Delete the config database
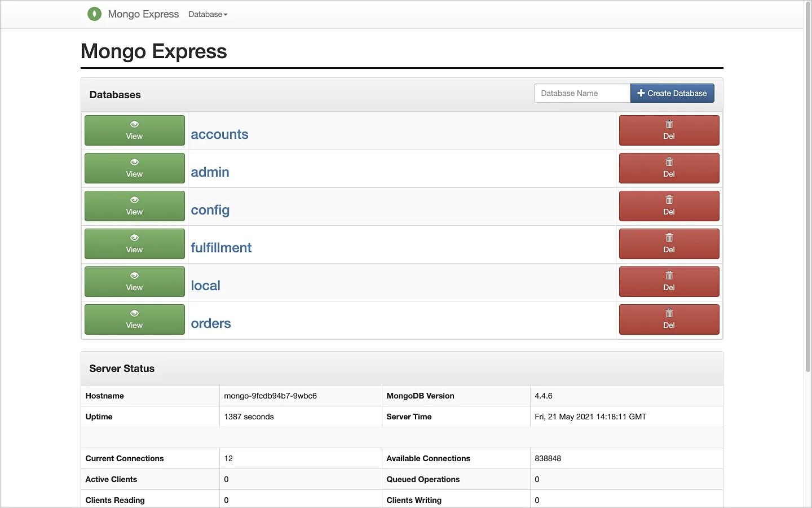 click(x=669, y=206)
